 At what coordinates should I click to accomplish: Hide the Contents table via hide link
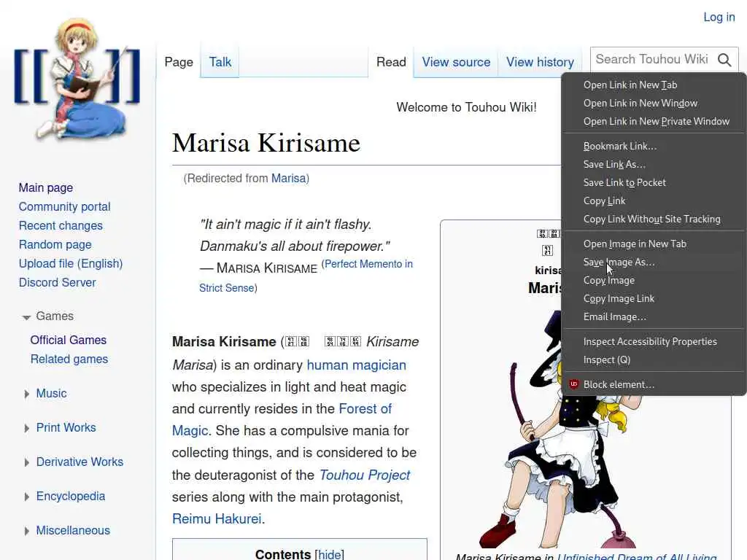point(329,554)
